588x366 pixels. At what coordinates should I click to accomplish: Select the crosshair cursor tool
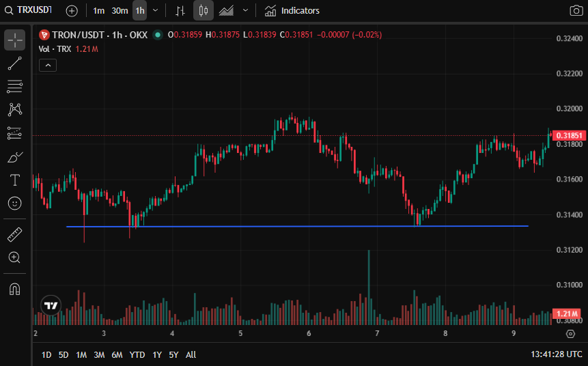pos(14,40)
